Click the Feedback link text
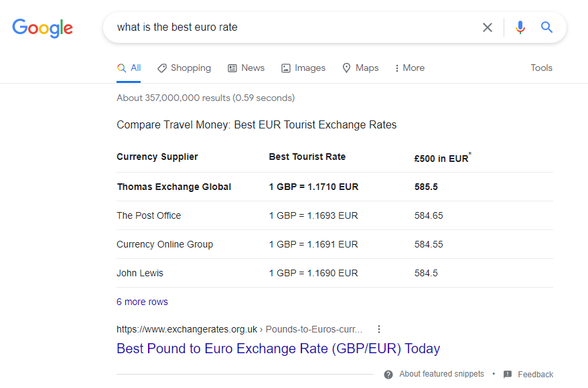The height and width of the screenshot is (388, 588). pos(535,375)
